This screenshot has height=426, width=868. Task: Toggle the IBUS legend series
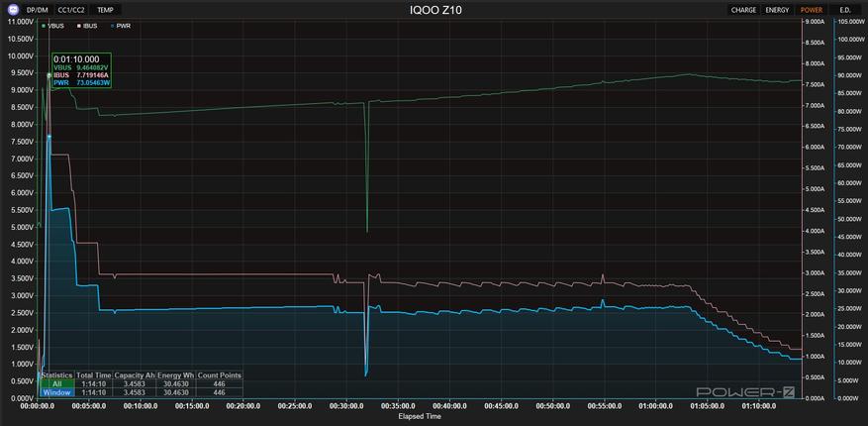[x=88, y=26]
